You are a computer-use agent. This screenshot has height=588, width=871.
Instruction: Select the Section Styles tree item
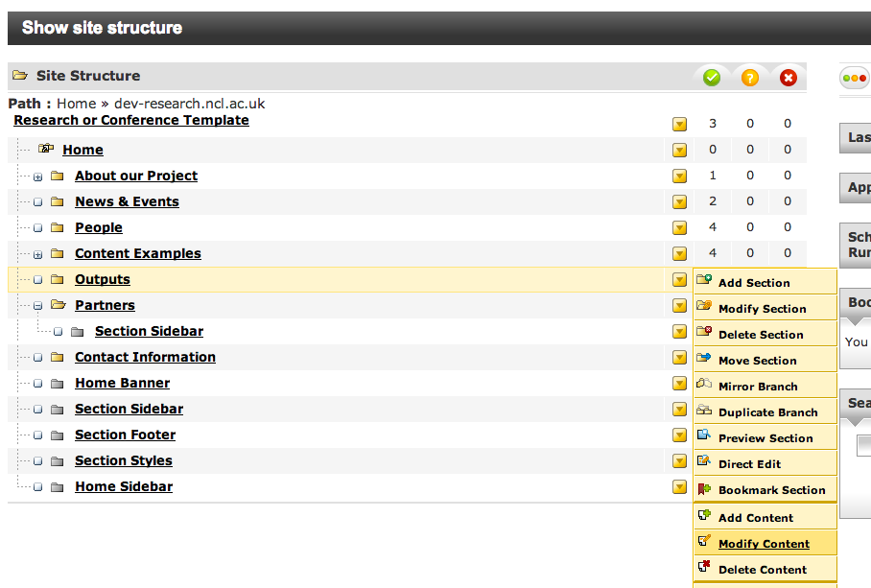coord(124,460)
